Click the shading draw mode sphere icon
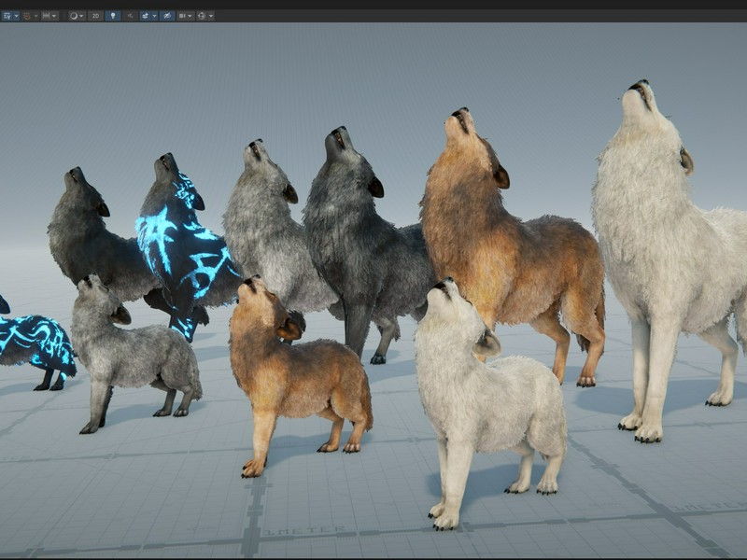Image resolution: width=747 pixels, height=560 pixels. click(74, 16)
